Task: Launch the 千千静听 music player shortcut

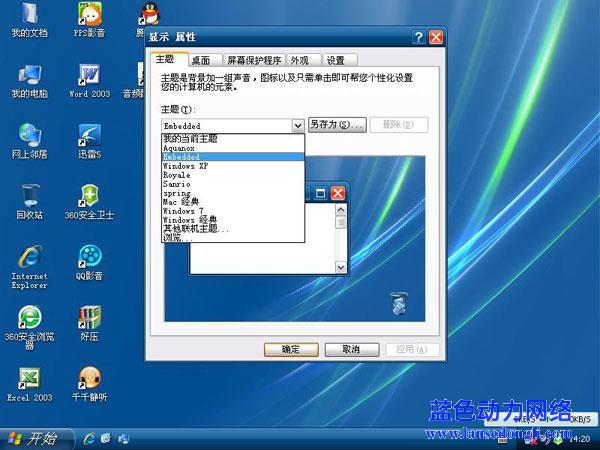Action: pos(89,384)
